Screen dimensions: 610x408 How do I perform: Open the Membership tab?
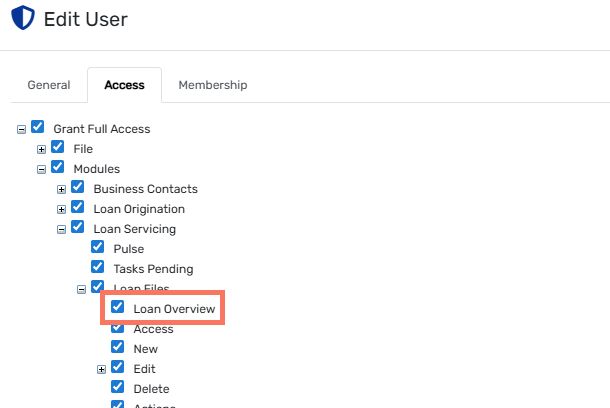[212, 85]
